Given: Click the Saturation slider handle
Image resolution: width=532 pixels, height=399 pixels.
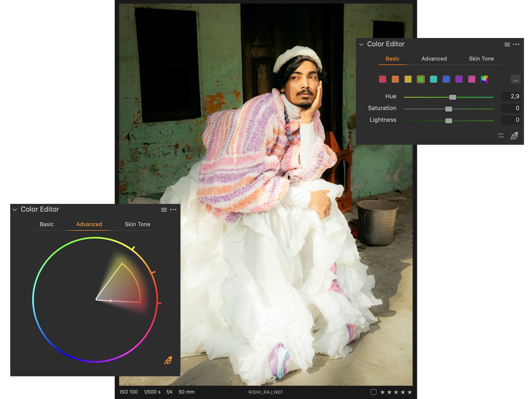Looking at the screenshot, I should click(449, 109).
